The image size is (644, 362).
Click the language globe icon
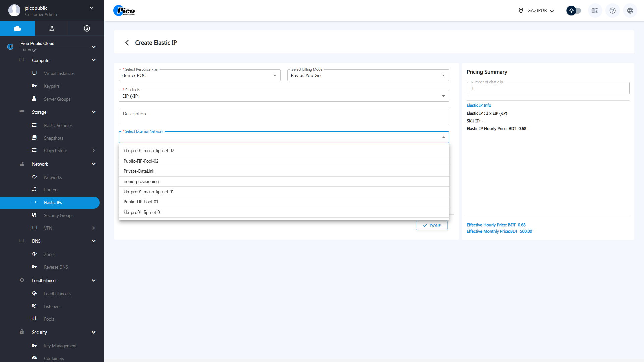point(630,11)
